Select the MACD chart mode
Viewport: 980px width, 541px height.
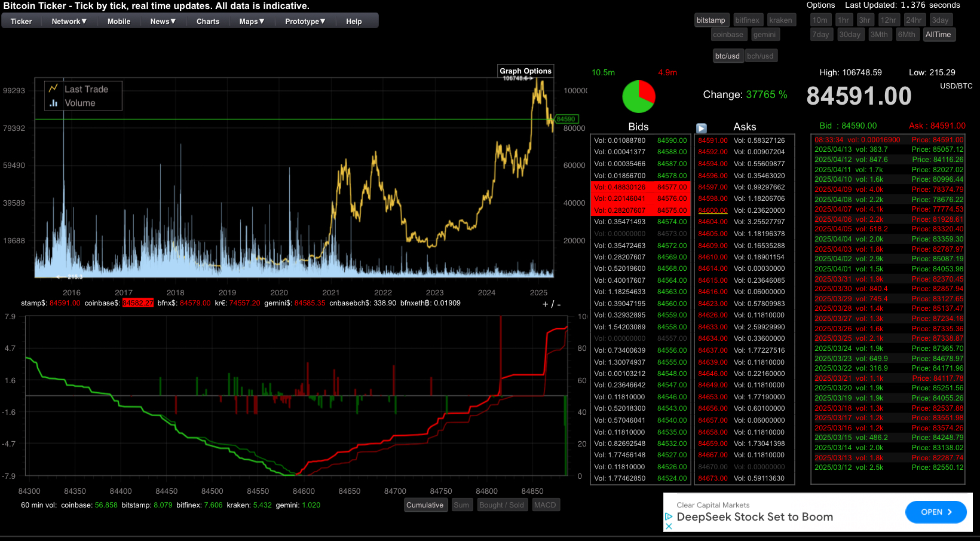tap(545, 505)
